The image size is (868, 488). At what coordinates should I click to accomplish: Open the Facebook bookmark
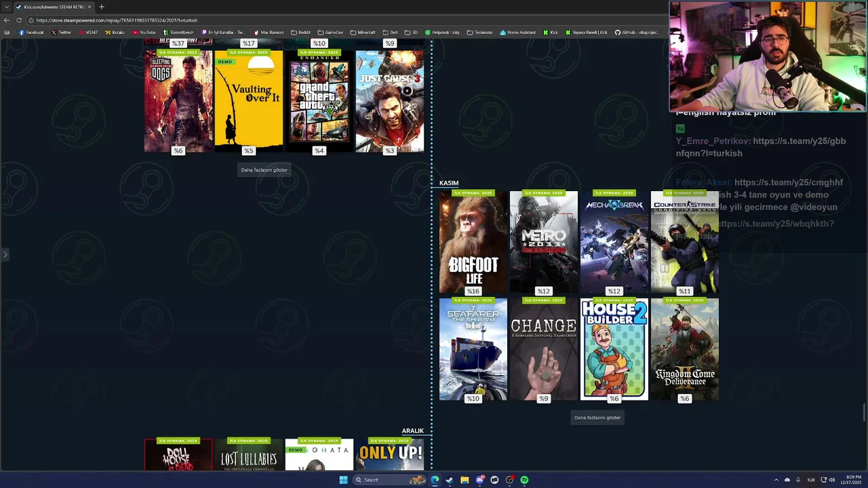(31, 33)
